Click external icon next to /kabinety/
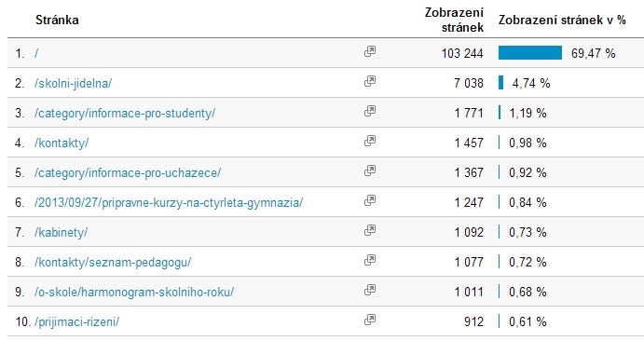 [370, 230]
